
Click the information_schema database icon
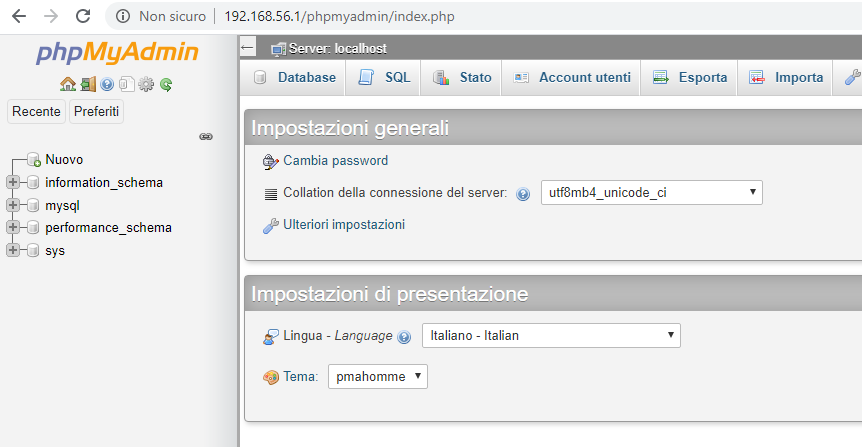[33, 182]
